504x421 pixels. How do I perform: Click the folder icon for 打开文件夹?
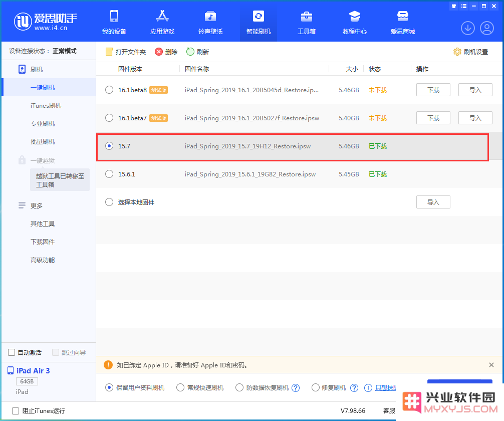point(109,52)
